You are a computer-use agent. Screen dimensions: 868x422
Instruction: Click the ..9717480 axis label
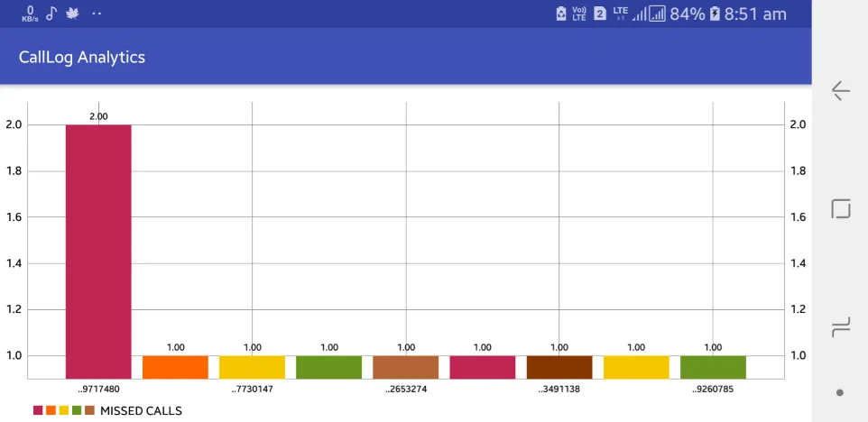[98, 390]
